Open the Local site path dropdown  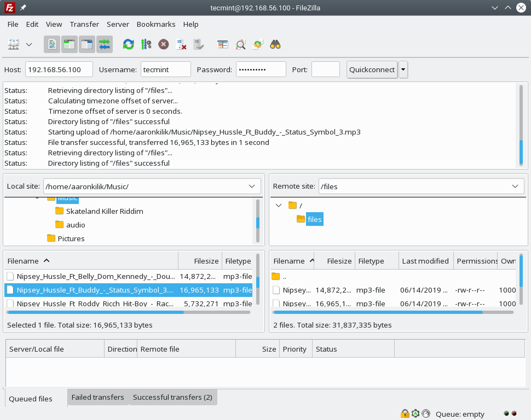[252, 186]
